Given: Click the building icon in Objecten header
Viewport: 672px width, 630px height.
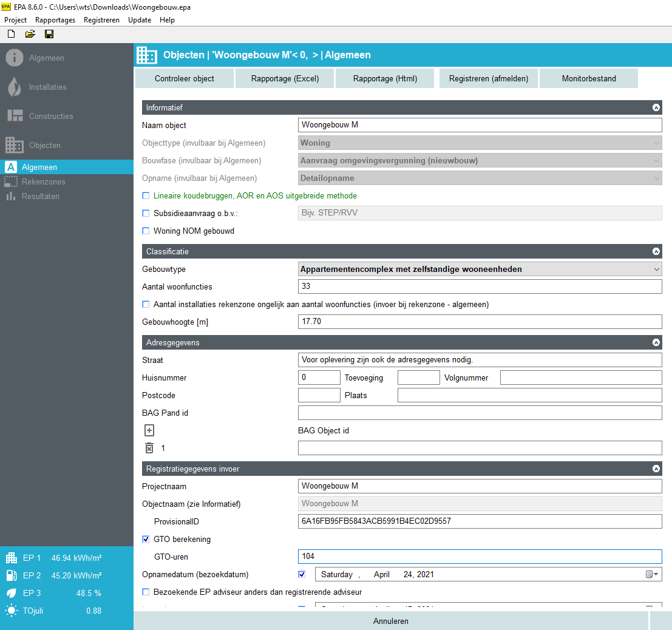Looking at the screenshot, I should [146, 55].
